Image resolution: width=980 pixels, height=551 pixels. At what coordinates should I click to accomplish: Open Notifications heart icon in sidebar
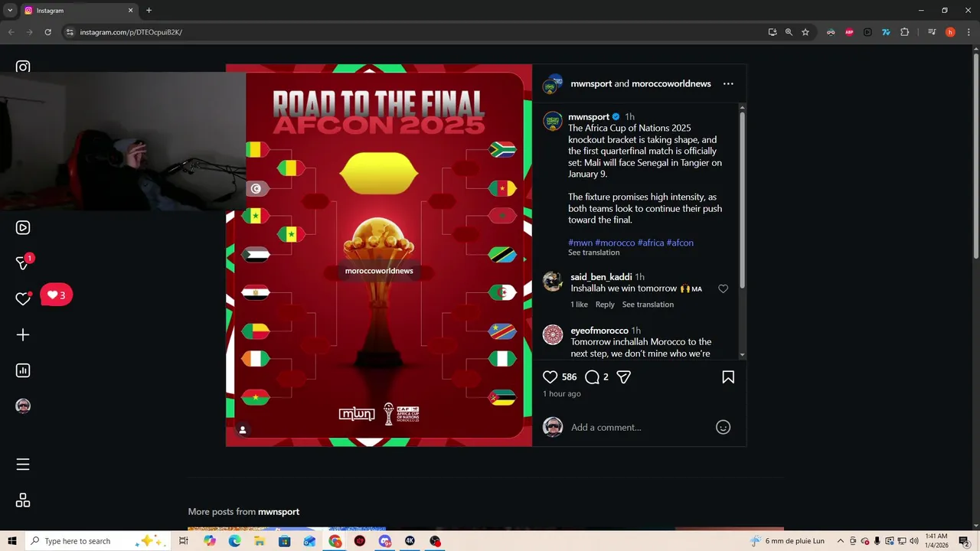click(x=23, y=298)
